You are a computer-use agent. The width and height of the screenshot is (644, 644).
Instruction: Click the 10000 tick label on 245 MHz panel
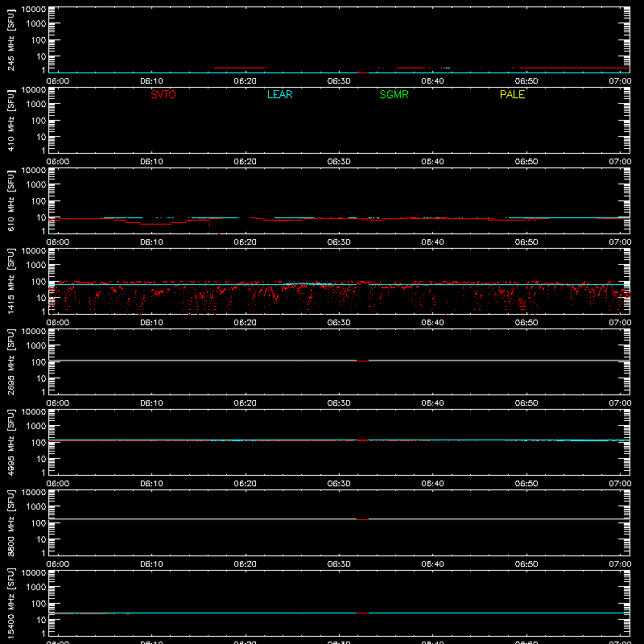click(x=34, y=10)
